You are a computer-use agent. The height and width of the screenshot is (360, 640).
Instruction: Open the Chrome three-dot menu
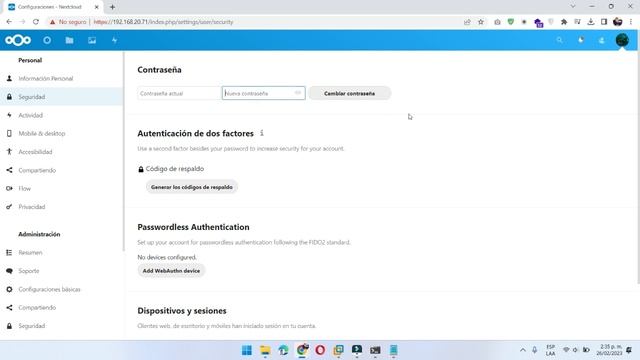[x=631, y=22]
